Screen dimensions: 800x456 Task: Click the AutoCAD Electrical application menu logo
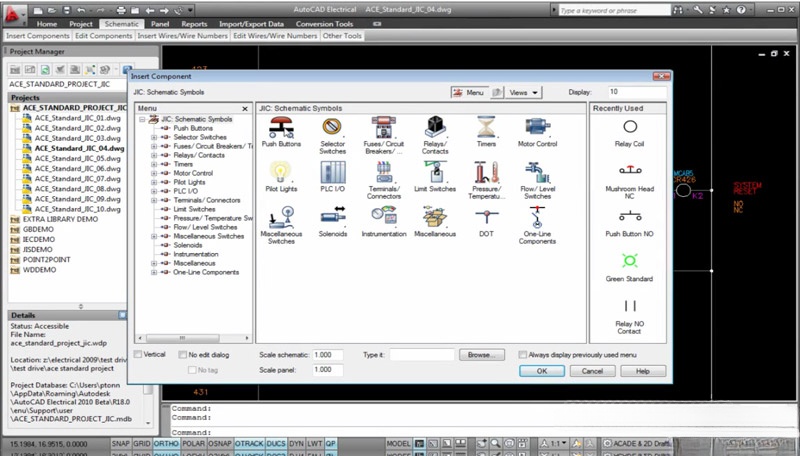13,14
